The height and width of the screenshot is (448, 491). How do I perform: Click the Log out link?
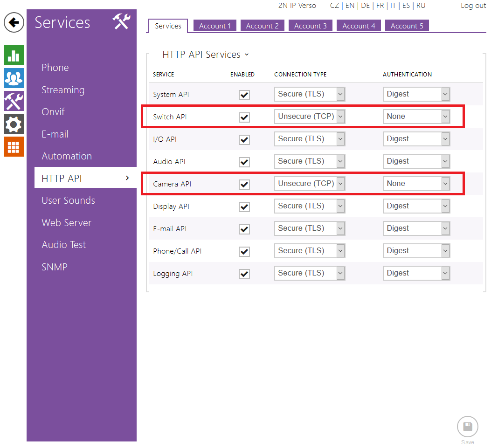coord(473,6)
